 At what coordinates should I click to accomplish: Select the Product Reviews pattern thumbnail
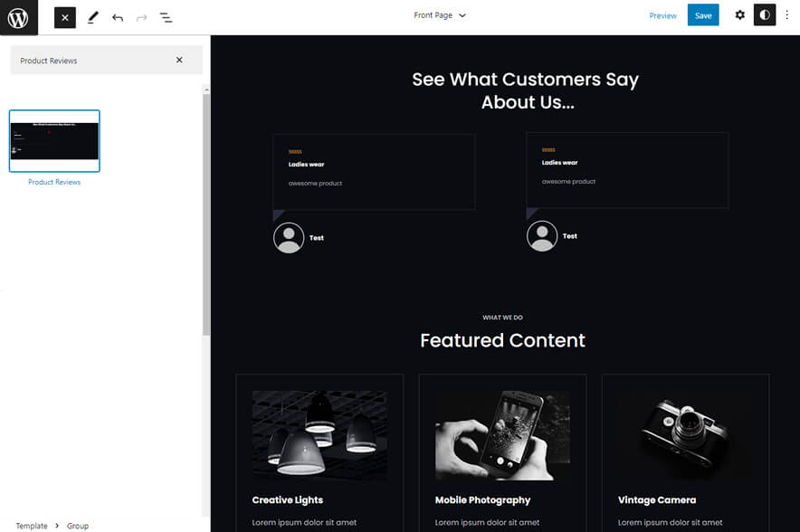point(54,140)
